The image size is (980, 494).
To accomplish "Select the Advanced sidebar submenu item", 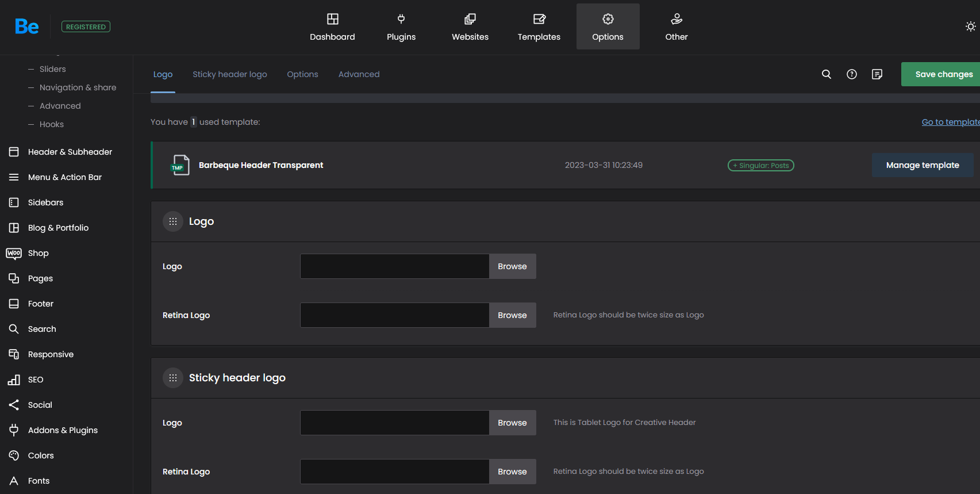I will [60, 106].
